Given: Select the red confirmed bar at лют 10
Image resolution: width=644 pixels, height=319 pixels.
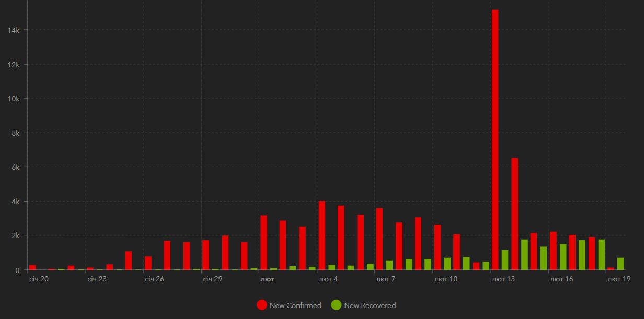Looking at the screenshot, I should point(438,247).
